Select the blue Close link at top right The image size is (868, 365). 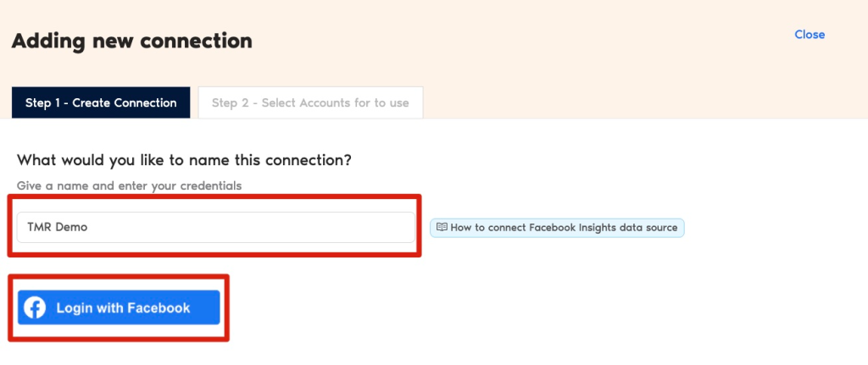point(810,34)
